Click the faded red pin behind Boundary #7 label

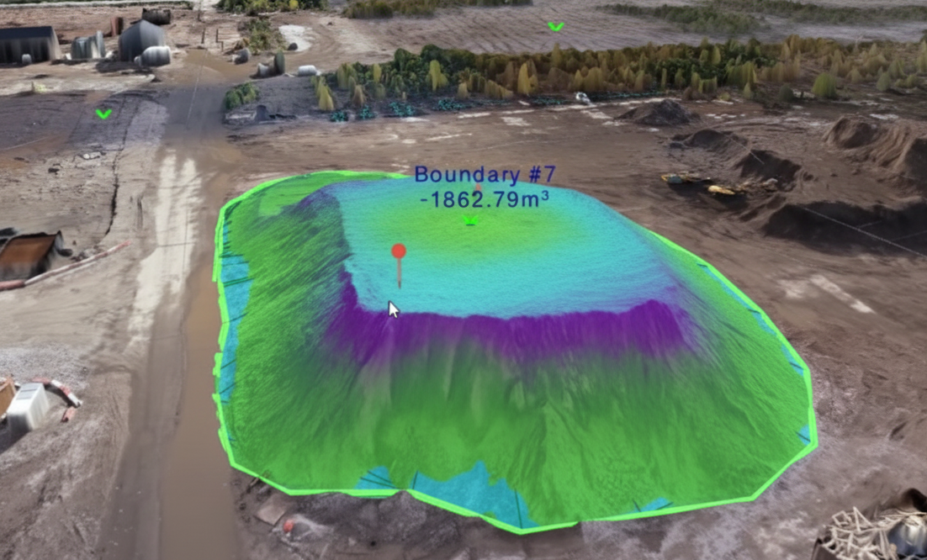[479, 188]
